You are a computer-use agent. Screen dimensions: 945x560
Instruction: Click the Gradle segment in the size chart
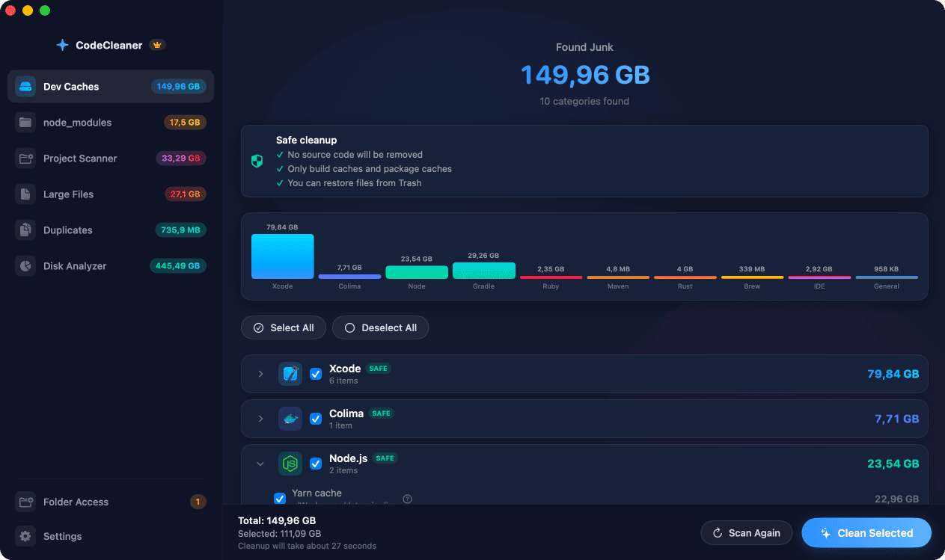pyautogui.click(x=484, y=270)
